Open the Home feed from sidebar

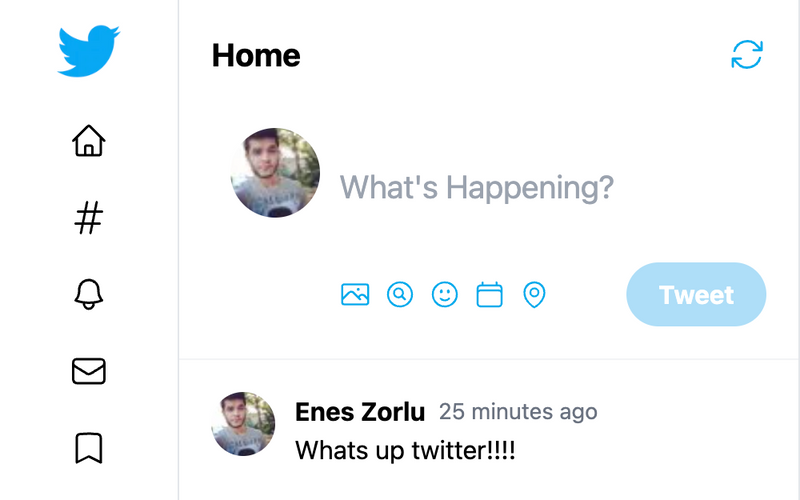pos(89,140)
